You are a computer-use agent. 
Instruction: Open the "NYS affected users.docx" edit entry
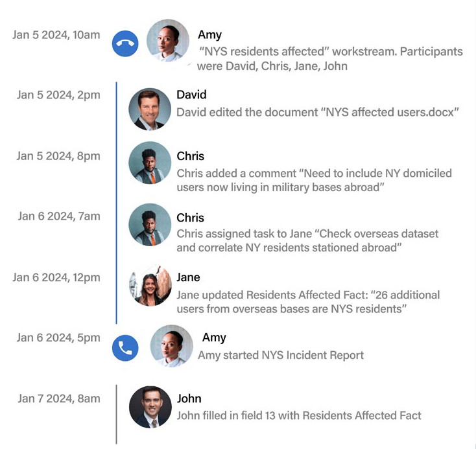tap(318, 112)
